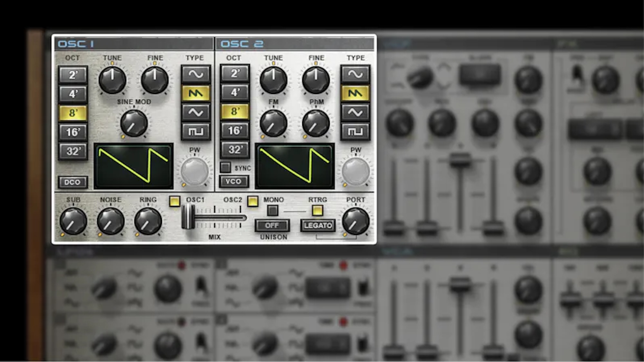Select sawtooth waveform type for OSC 2
The width and height of the screenshot is (644, 362).
point(355,93)
